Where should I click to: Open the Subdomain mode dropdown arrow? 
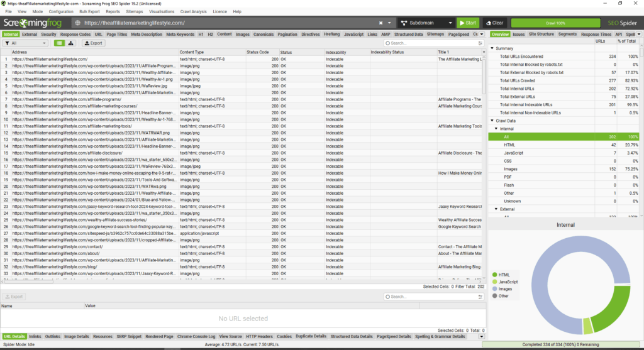pyautogui.click(x=450, y=23)
